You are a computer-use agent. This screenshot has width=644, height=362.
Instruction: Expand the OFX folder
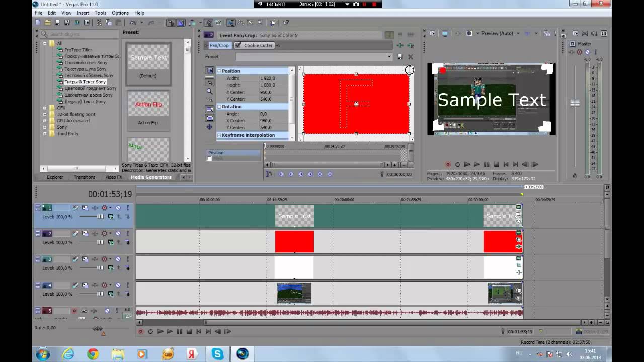45,108
